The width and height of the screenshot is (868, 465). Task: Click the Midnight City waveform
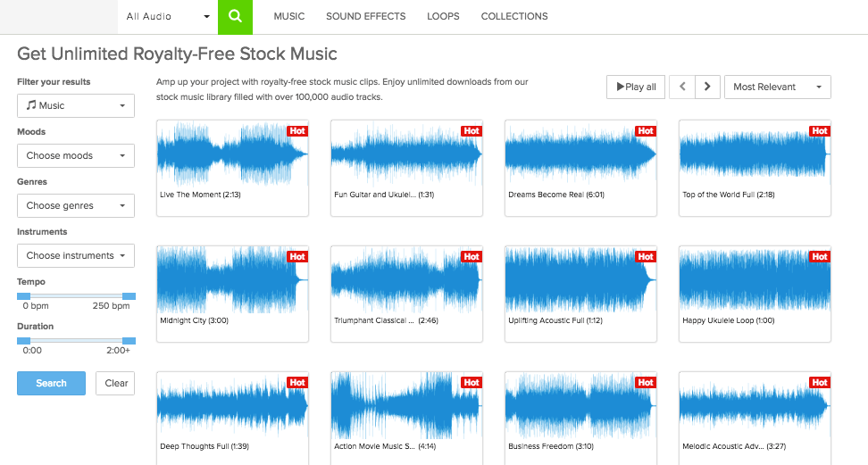[x=232, y=279]
